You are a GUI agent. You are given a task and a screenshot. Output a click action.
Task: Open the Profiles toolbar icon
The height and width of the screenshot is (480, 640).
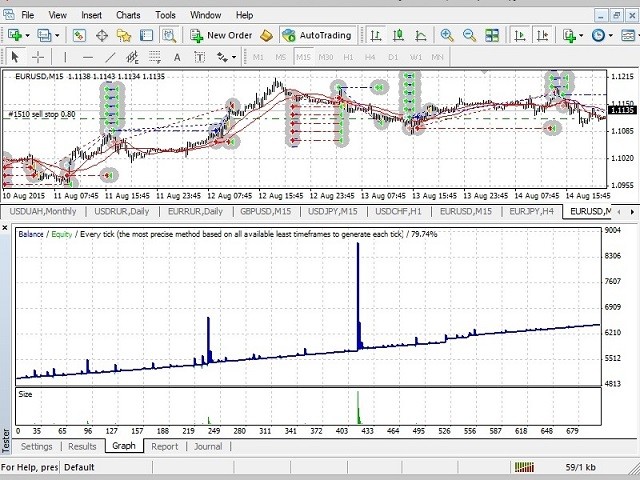tap(44, 36)
